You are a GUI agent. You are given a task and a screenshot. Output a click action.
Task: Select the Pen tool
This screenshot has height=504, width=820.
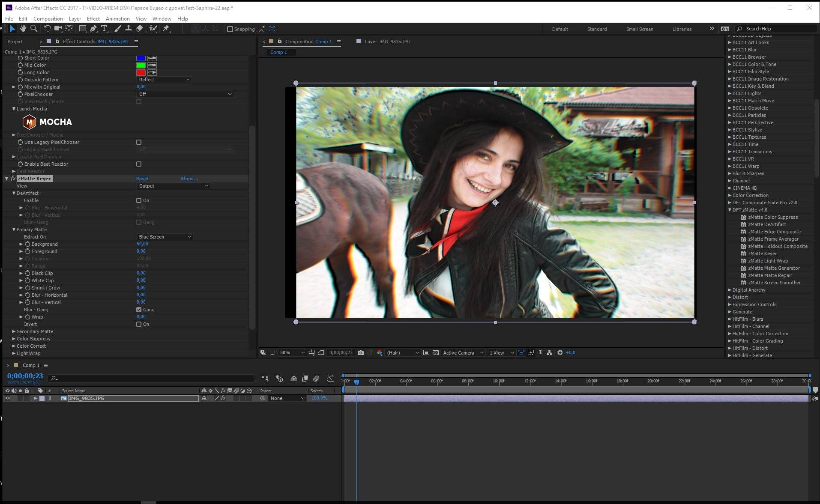pyautogui.click(x=93, y=29)
